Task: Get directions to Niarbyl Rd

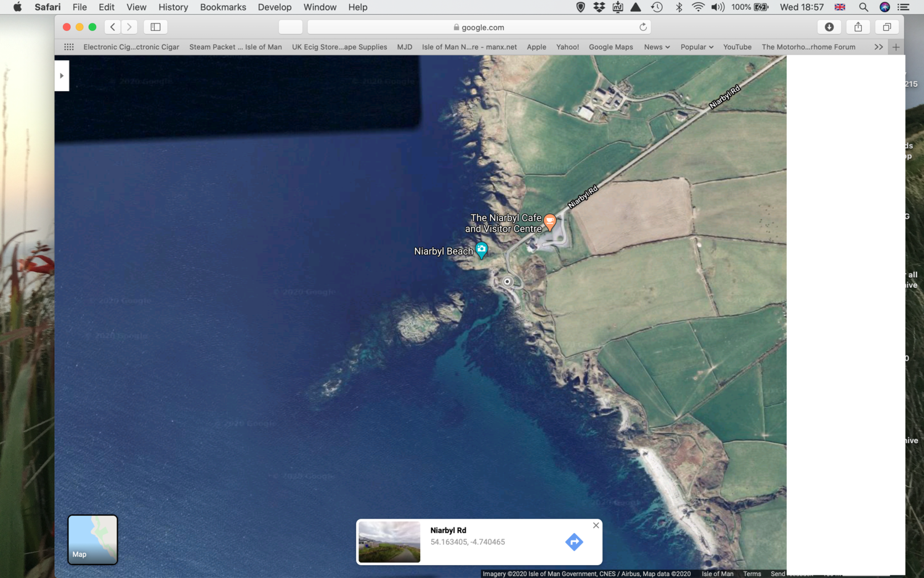Action: coord(574,542)
